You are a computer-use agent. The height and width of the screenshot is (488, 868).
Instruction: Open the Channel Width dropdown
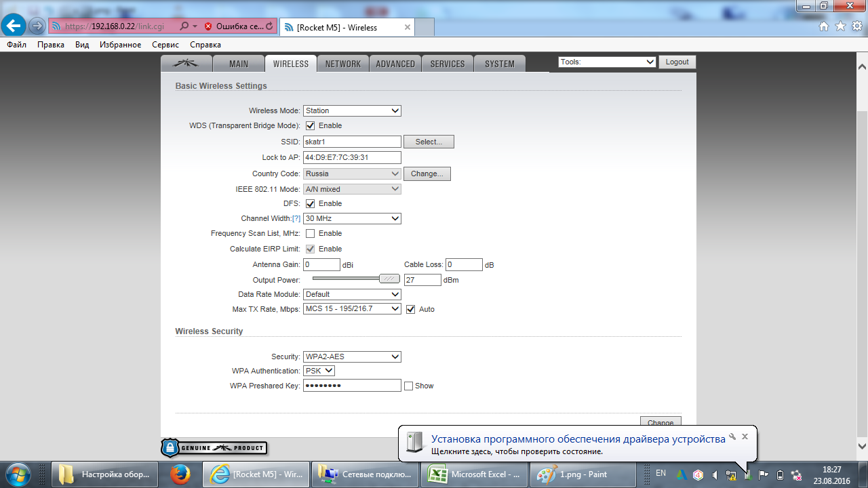coord(352,218)
